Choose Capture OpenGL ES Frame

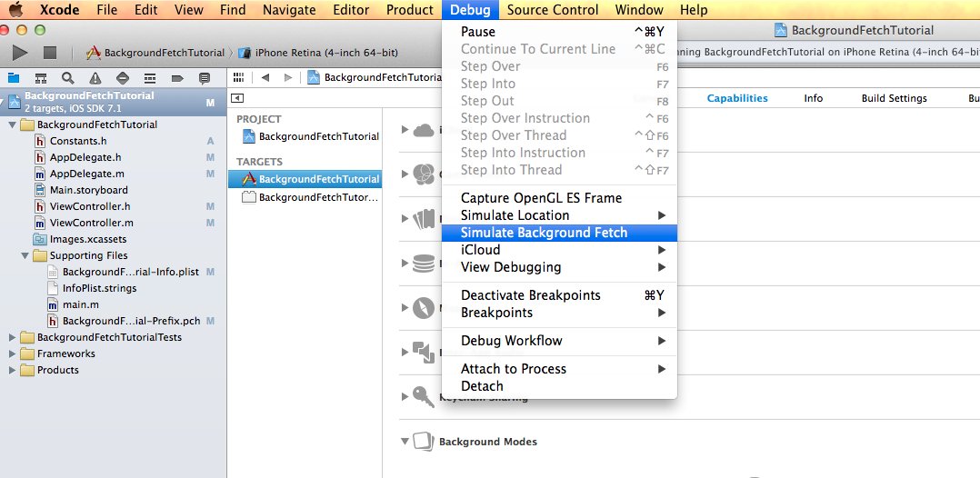(559, 198)
